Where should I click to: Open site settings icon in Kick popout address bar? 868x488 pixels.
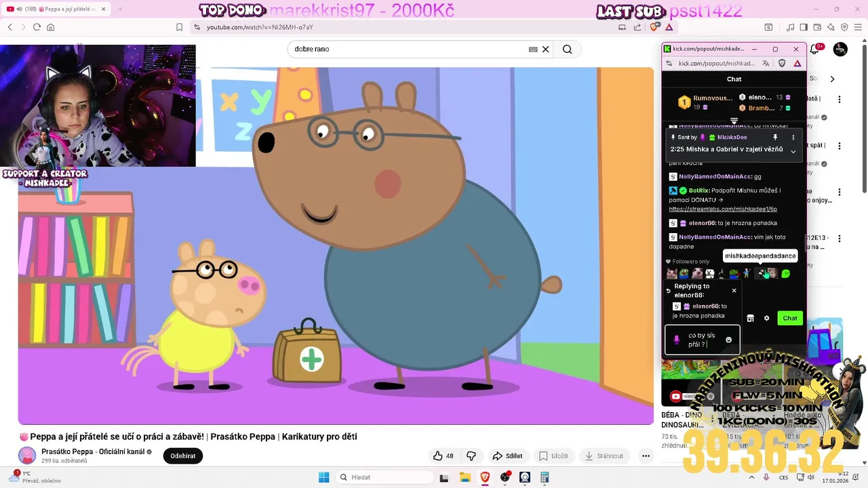coord(669,63)
